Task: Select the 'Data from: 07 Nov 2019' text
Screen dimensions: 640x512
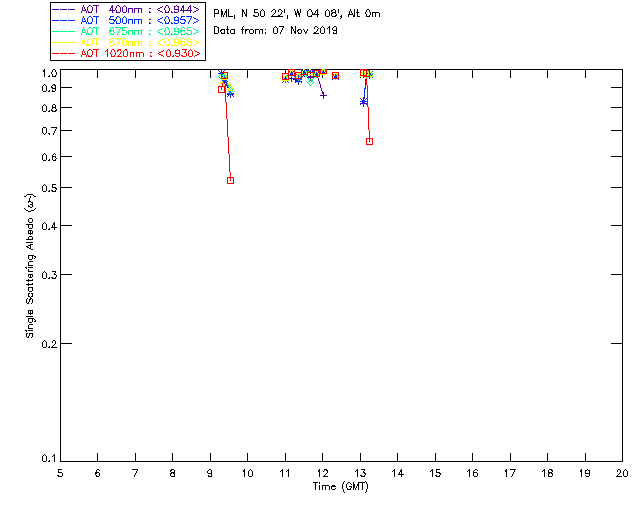Action: (x=276, y=30)
